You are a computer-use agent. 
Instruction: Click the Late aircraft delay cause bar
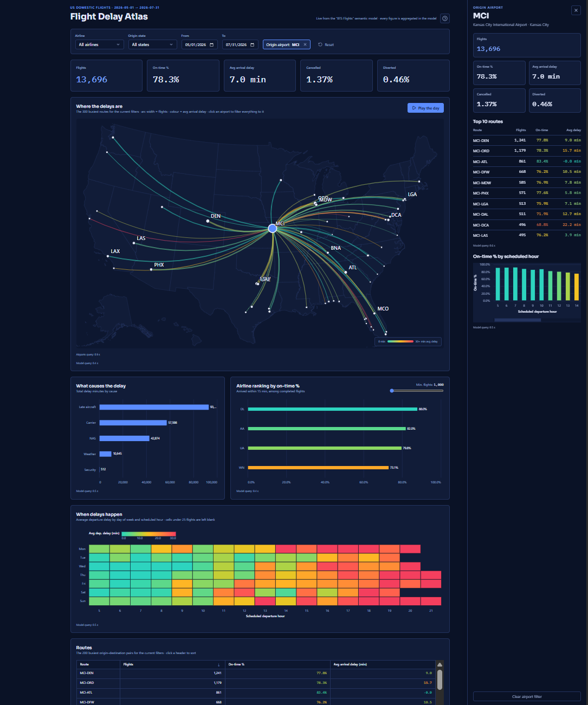(154, 407)
